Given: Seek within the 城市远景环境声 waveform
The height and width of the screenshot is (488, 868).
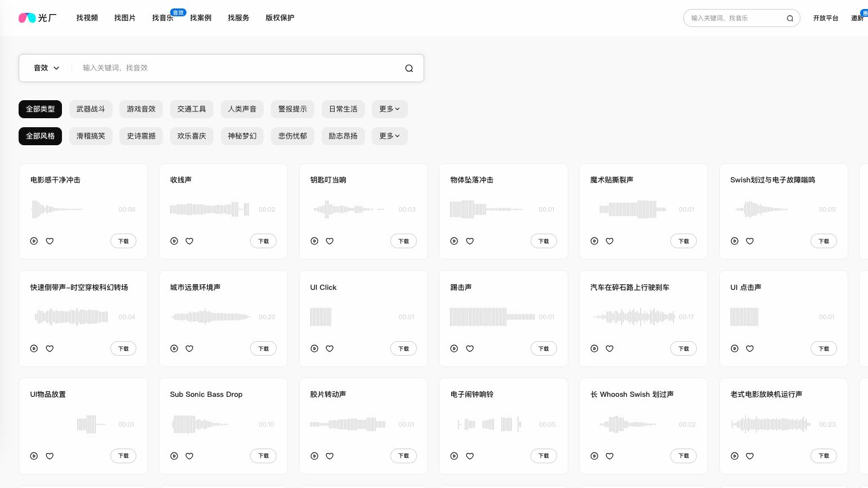Looking at the screenshot, I should pyautogui.click(x=211, y=317).
